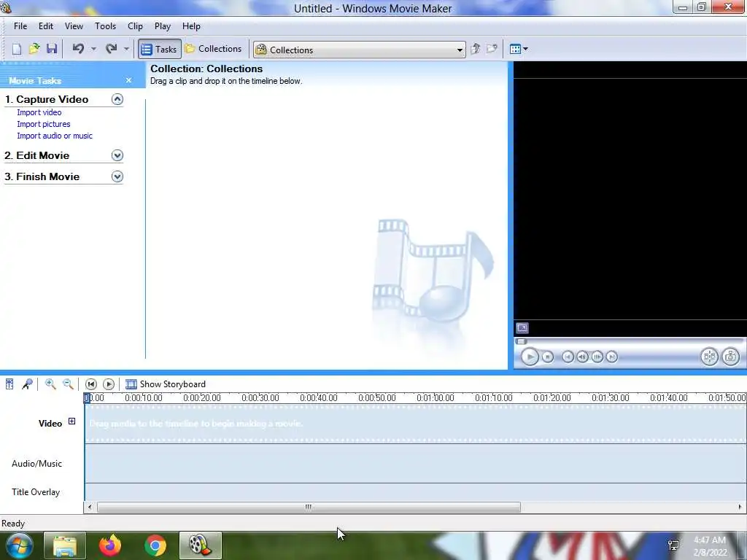Click the Split Clip icon
This screenshot has width=747, height=560.
click(x=709, y=357)
